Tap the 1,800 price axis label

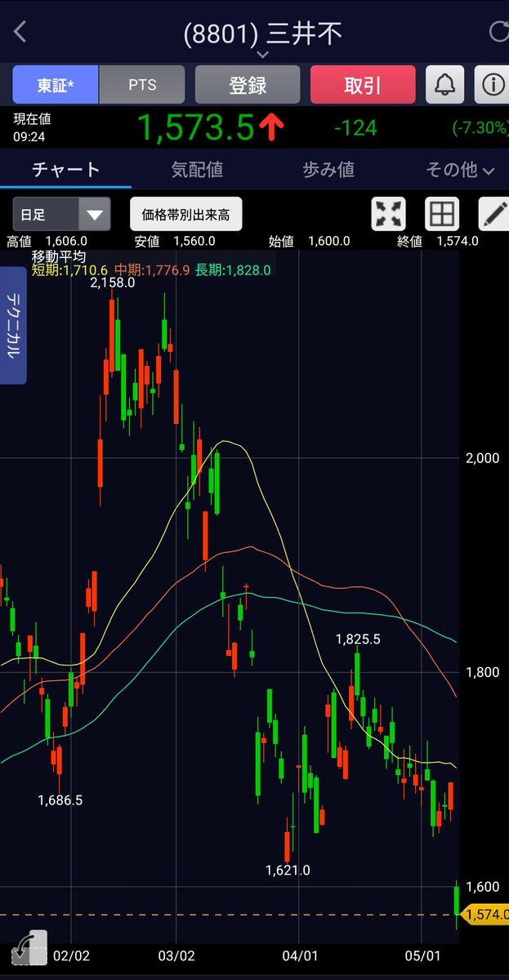482,672
